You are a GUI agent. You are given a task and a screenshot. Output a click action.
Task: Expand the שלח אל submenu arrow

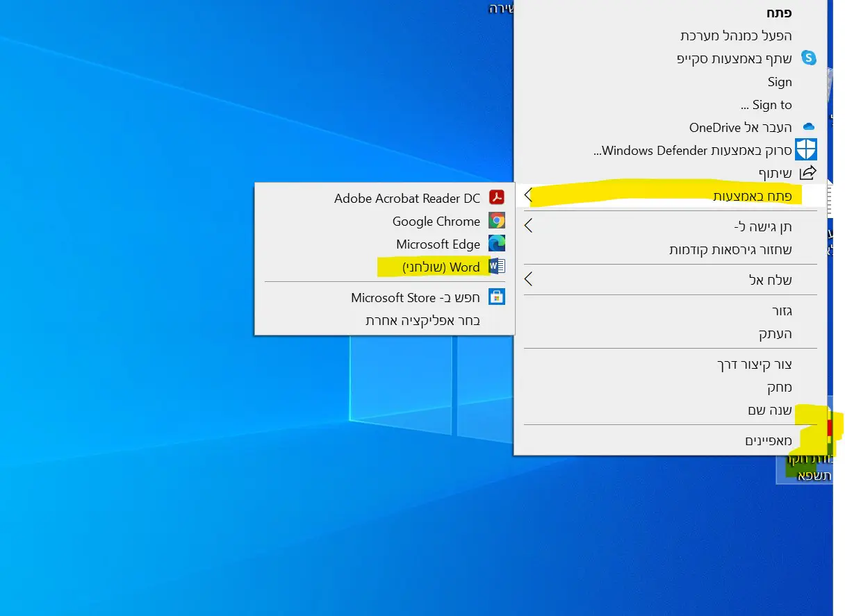[528, 280]
